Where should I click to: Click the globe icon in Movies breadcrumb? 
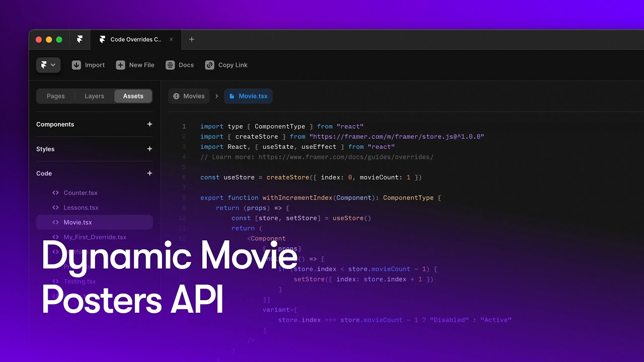[x=176, y=96]
